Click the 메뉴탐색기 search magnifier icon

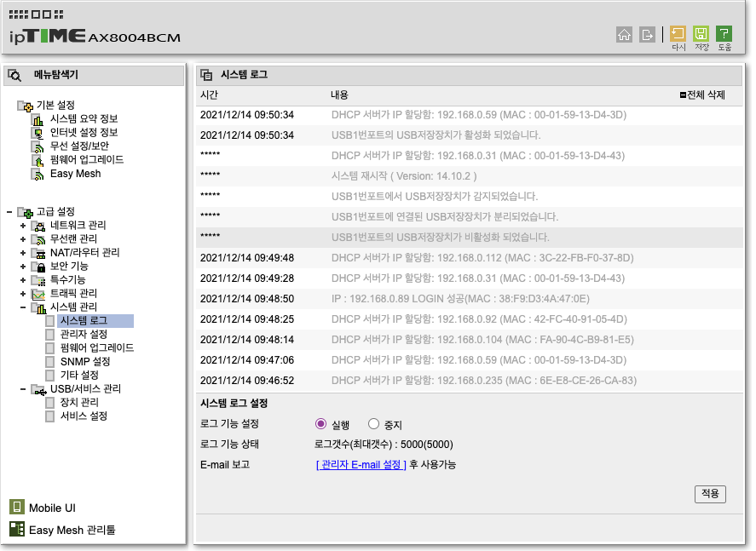point(14,75)
